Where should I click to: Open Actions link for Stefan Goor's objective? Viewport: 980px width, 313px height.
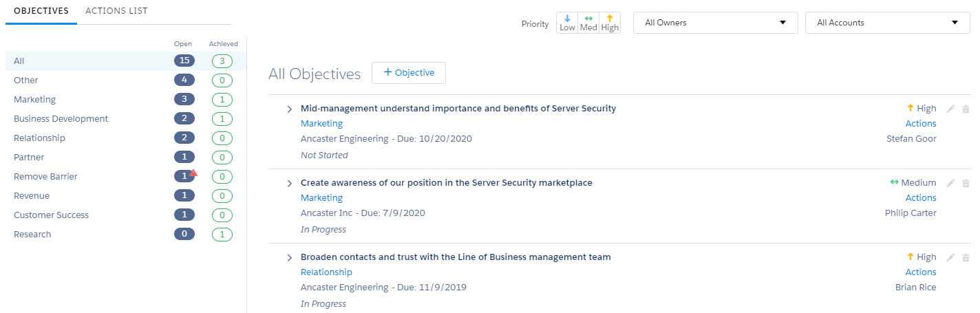coord(921,124)
